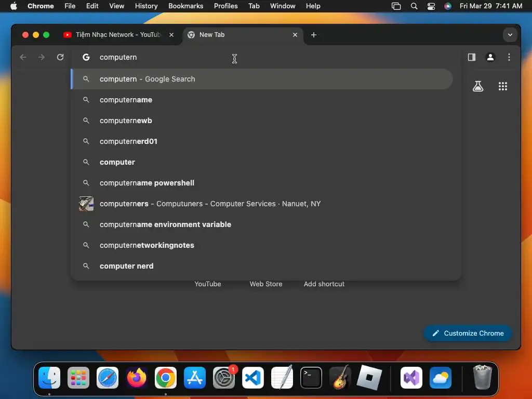The image size is (532, 399).
Task: Open Trash from the dock
Action: [482, 377]
